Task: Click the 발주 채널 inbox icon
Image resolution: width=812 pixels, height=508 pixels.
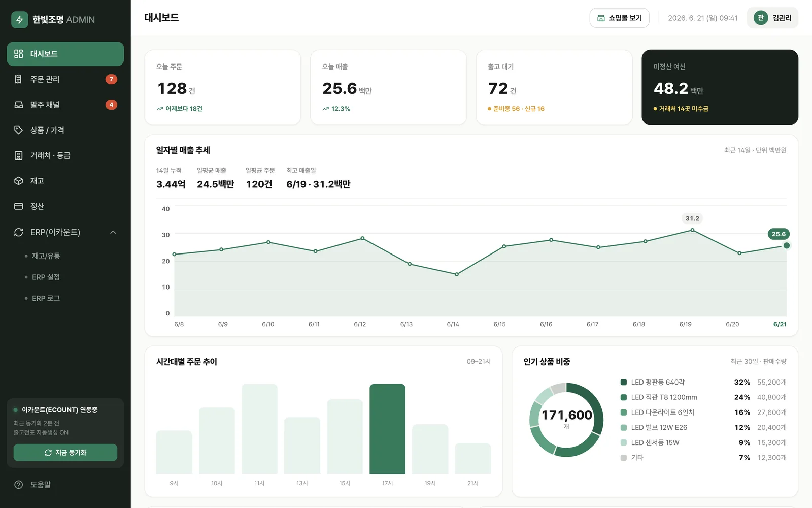Action: 19,105
